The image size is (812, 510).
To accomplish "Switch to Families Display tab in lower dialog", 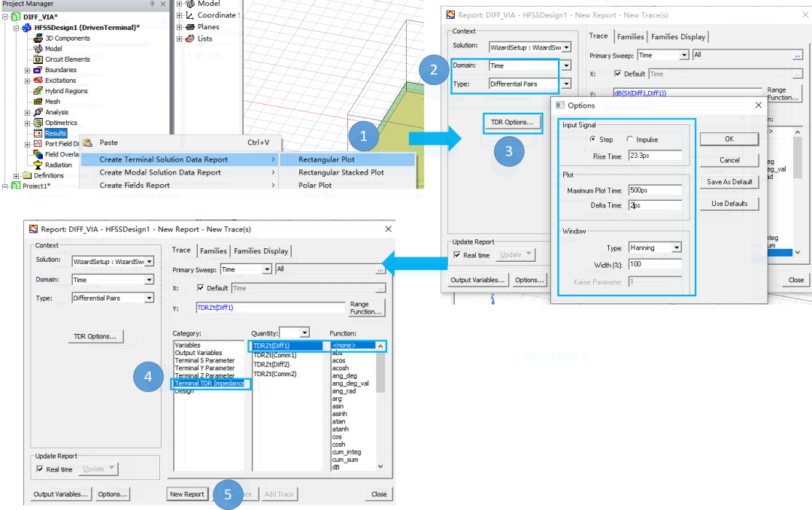I will [x=261, y=250].
